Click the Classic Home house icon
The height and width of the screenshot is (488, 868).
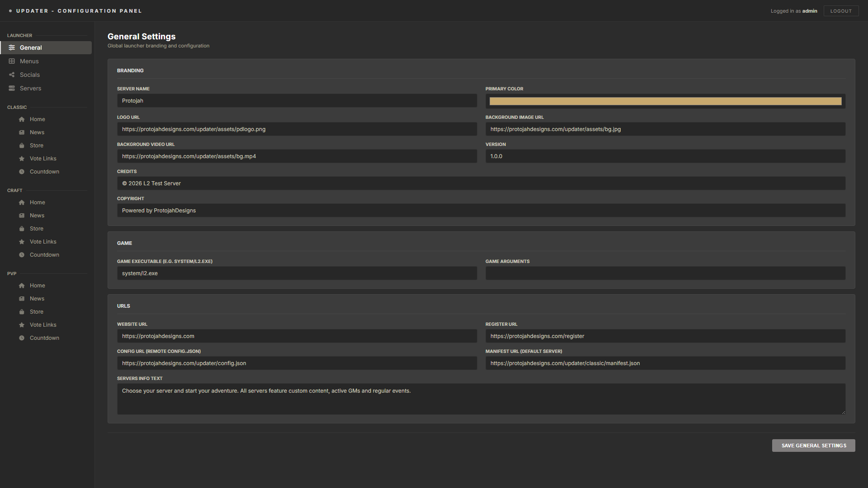click(x=22, y=119)
